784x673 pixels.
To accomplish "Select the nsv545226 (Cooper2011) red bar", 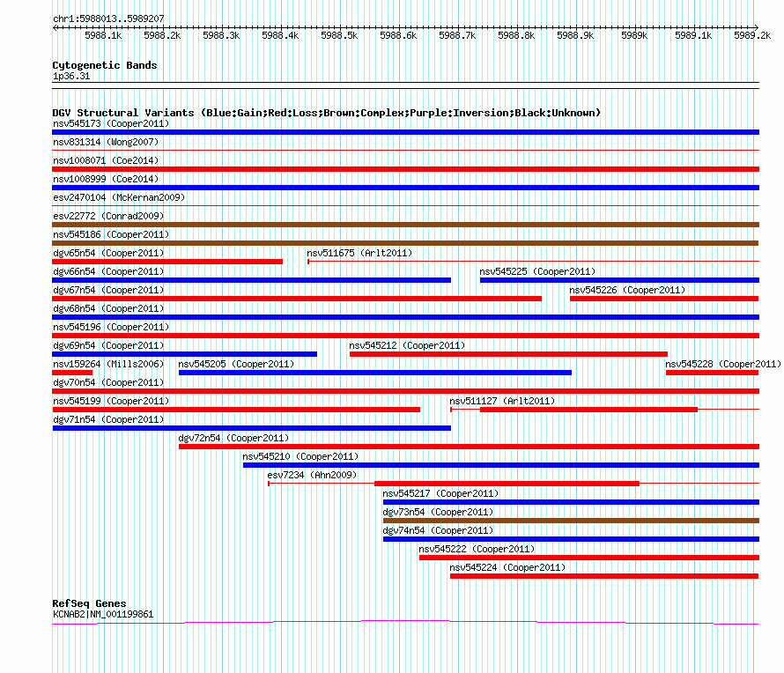I will click(664, 299).
